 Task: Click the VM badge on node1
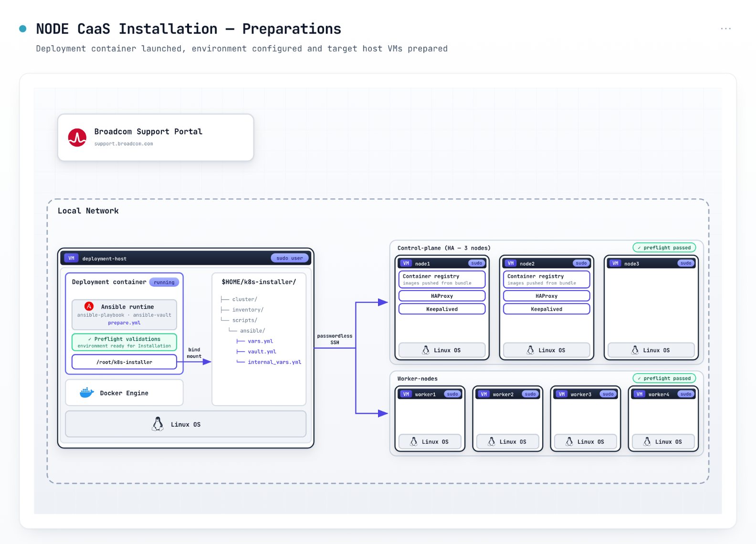pos(406,263)
